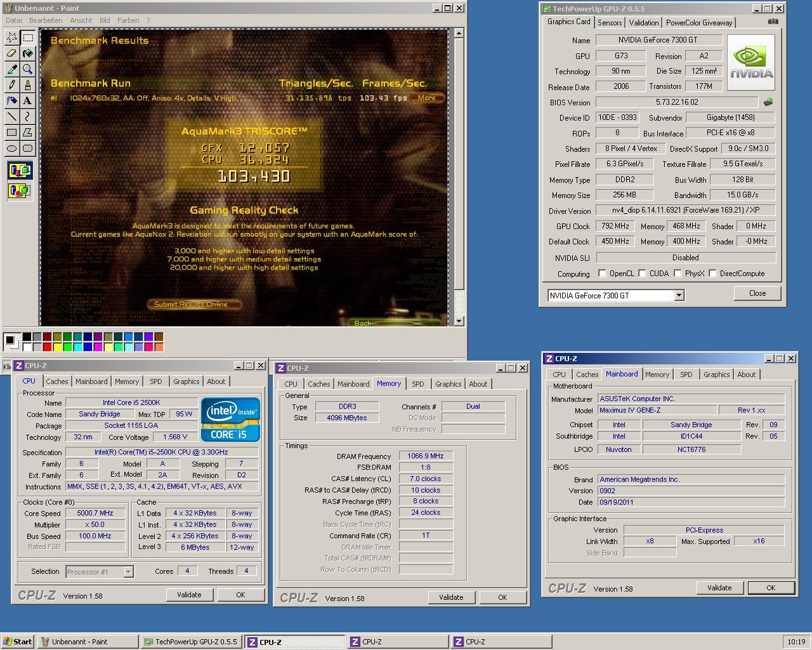Select the Polygon shape tool
The height and width of the screenshot is (650, 812).
[x=28, y=133]
